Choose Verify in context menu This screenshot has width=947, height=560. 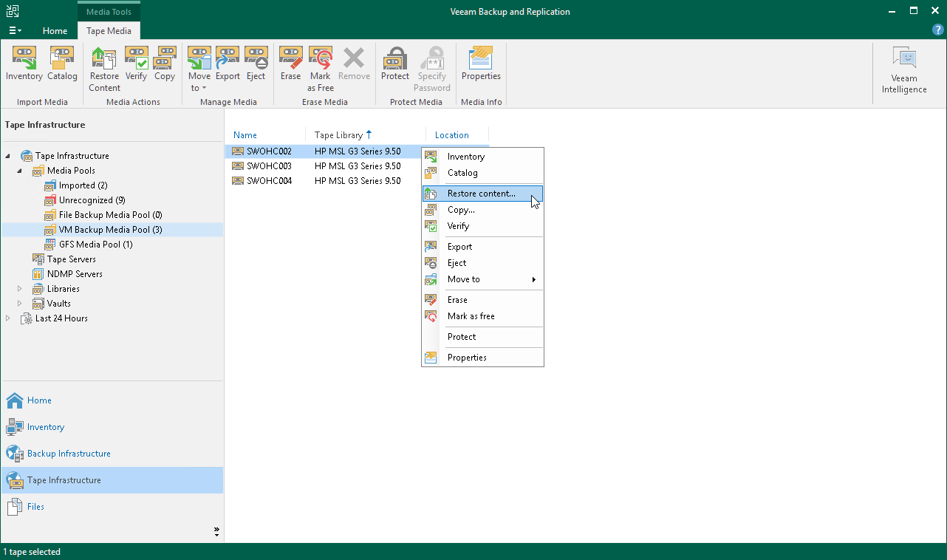point(483,226)
